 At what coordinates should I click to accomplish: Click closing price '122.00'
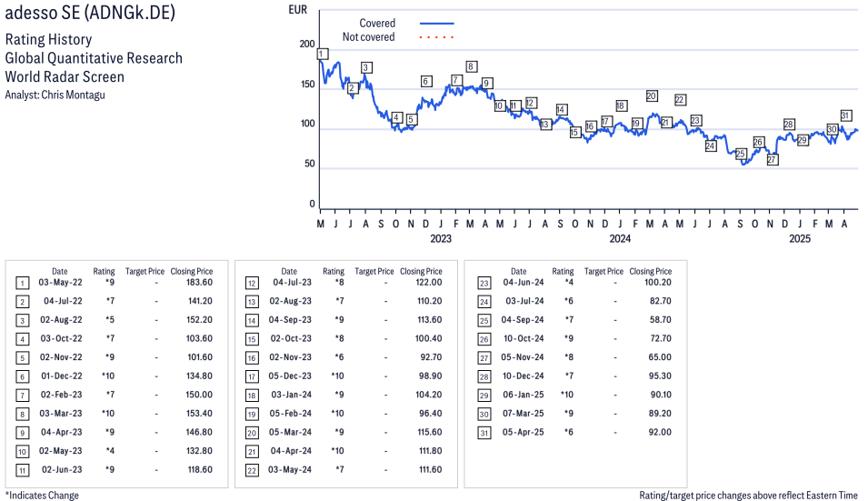(429, 283)
